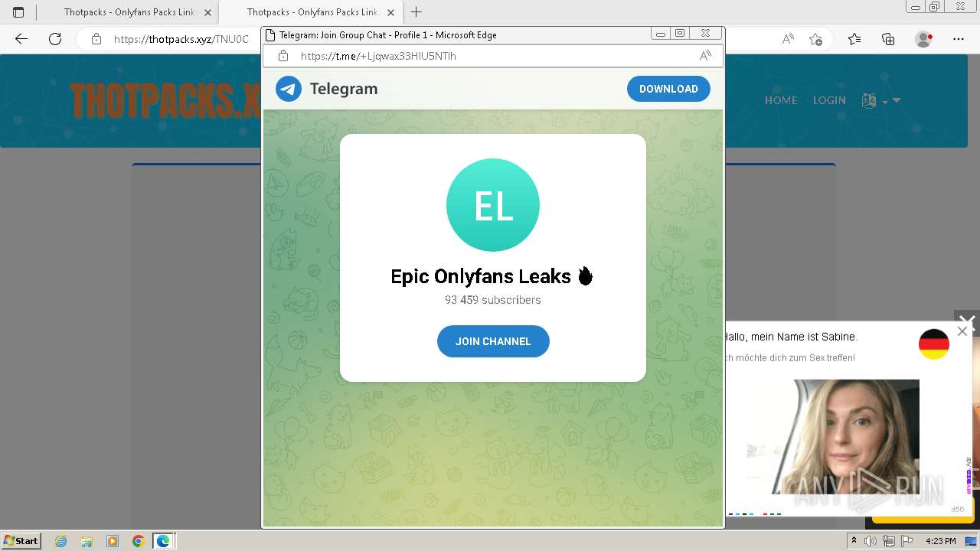Viewport: 980px width, 551px height.
Task: Open the Home link on Thotpacks
Action: tap(781, 100)
